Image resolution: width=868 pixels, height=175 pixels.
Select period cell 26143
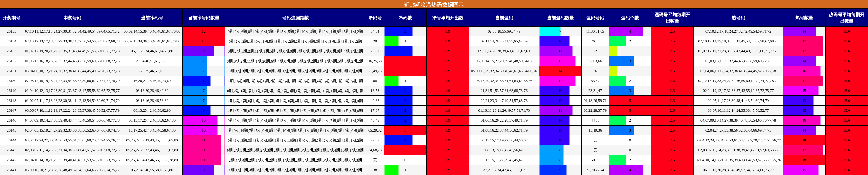tap(11, 150)
